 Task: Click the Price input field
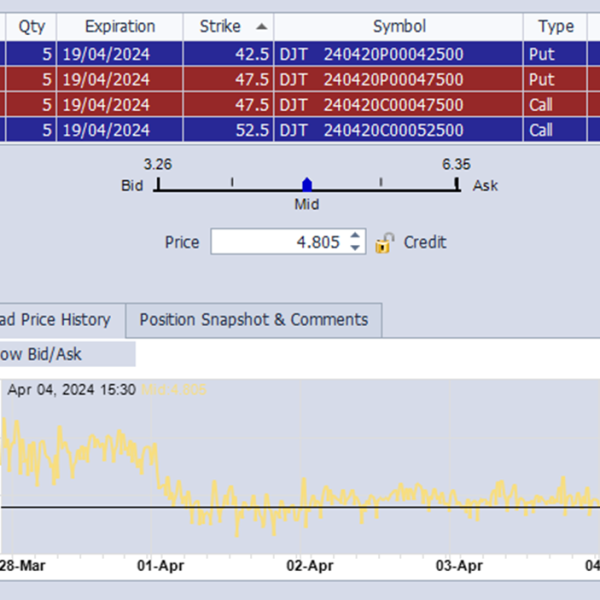[x=278, y=242]
